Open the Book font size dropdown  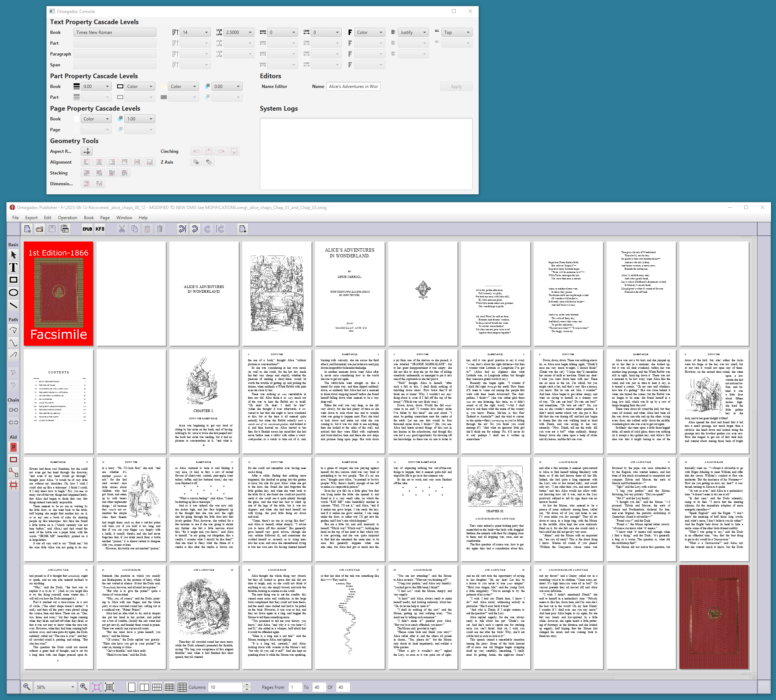207,32
